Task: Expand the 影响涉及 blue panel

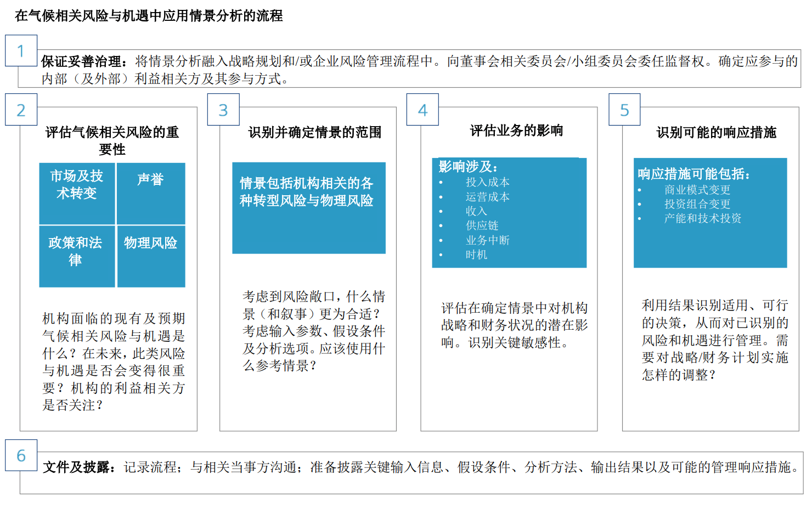Action: click(509, 213)
